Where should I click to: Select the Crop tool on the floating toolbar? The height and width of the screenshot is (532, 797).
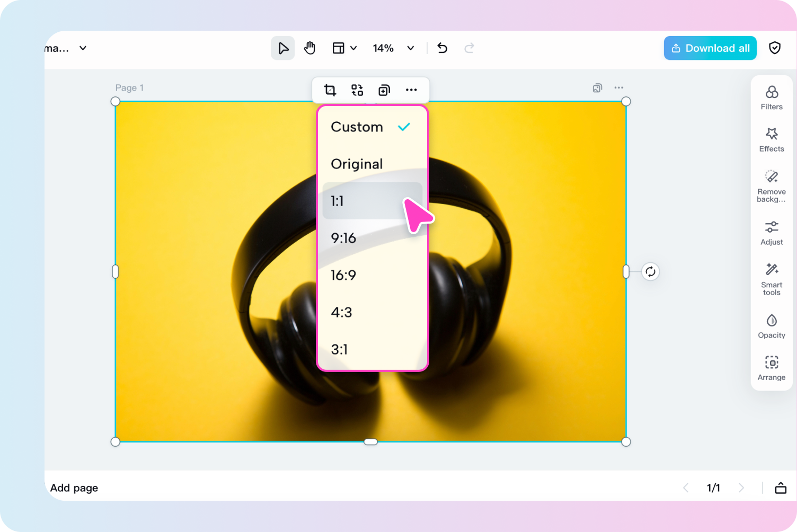point(330,90)
